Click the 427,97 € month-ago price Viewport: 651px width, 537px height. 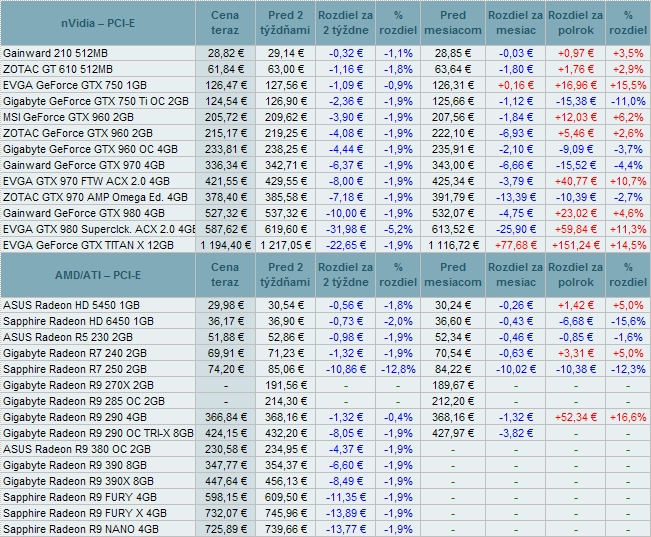(x=453, y=433)
